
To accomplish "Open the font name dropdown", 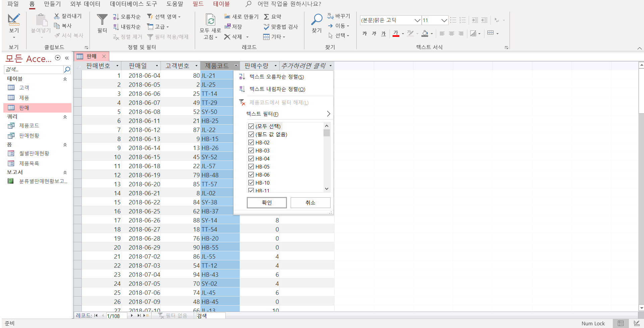I will point(417,20).
